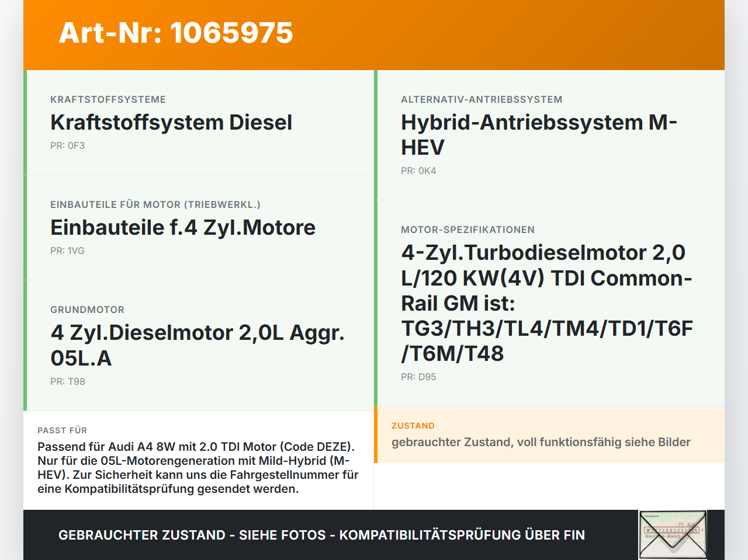This screenshot has width=748, height=560.
Task: Click the 4 Zyl.Dieselmotor 2,0L Aggr. 05L.A title
Action: [x=198, y=345]
